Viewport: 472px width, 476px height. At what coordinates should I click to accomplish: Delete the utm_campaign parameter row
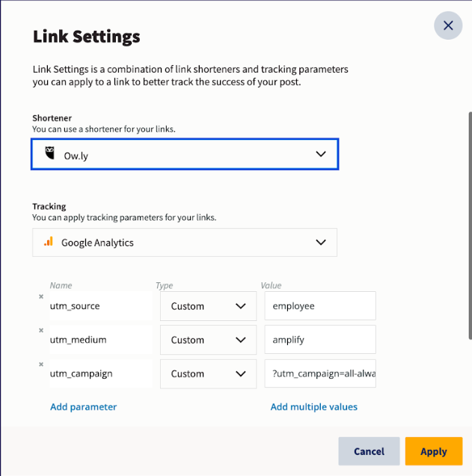pyautogui.click(x=41, y=364)
